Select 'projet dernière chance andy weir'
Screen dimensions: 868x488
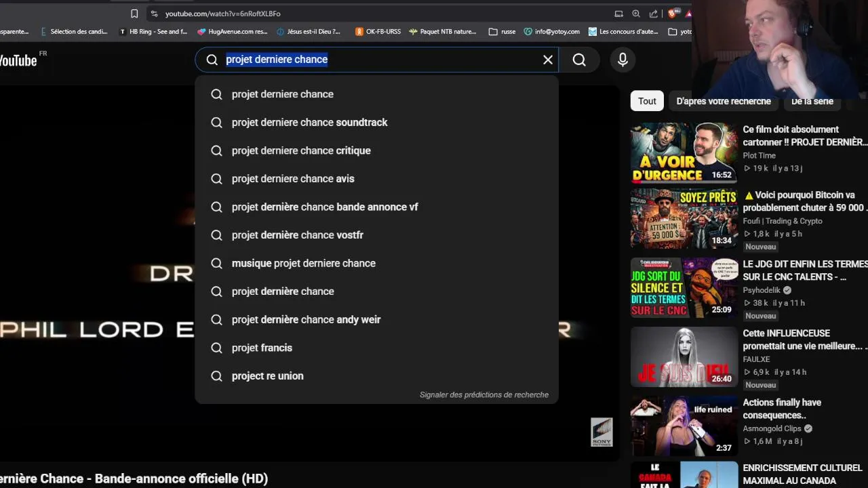click(x=376, y=319)
